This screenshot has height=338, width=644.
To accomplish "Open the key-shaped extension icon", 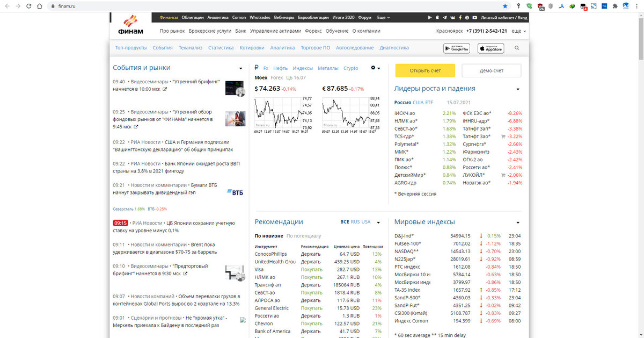I will click(518, 6).
